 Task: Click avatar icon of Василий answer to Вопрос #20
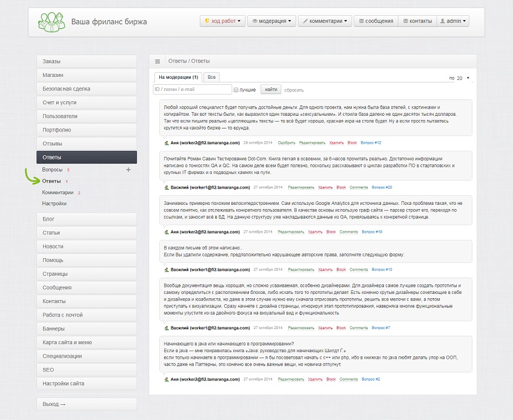[x=167, y=188]
